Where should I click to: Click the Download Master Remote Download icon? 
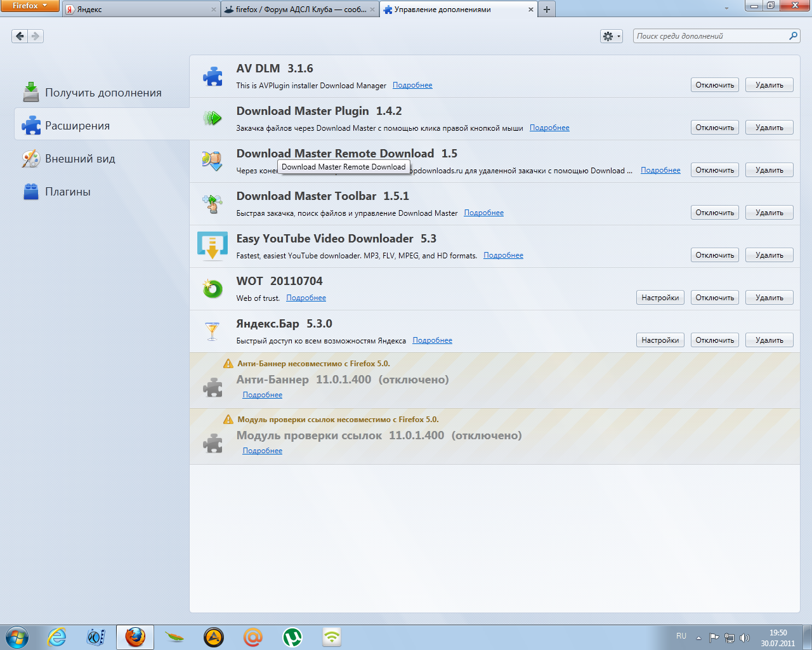(212, 161)
